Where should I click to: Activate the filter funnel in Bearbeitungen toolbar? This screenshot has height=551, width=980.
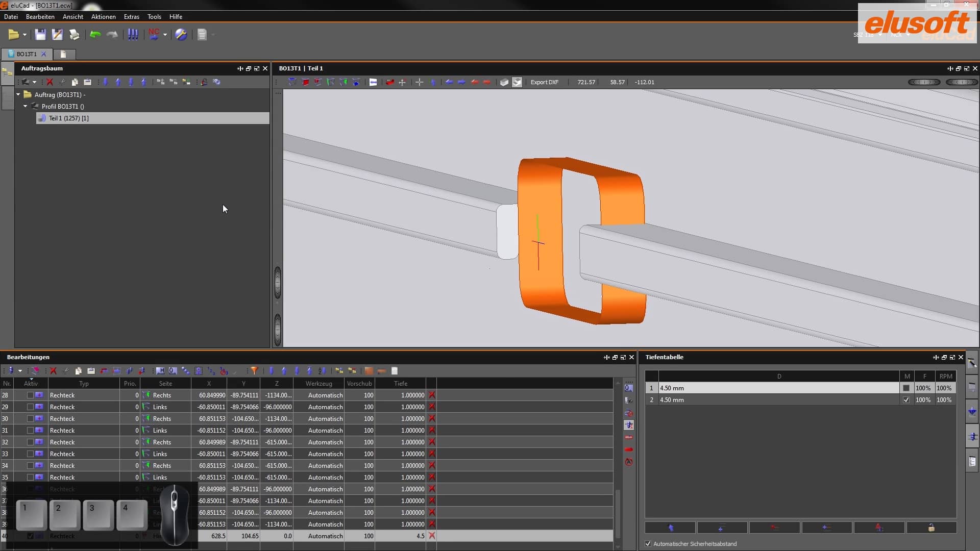click(x=254, y=371)
